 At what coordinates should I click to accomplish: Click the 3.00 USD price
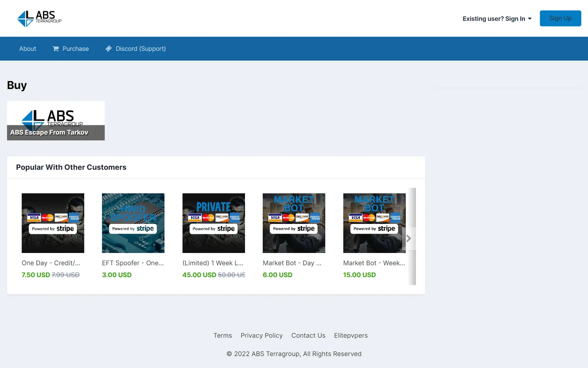(x=117, y=275)
